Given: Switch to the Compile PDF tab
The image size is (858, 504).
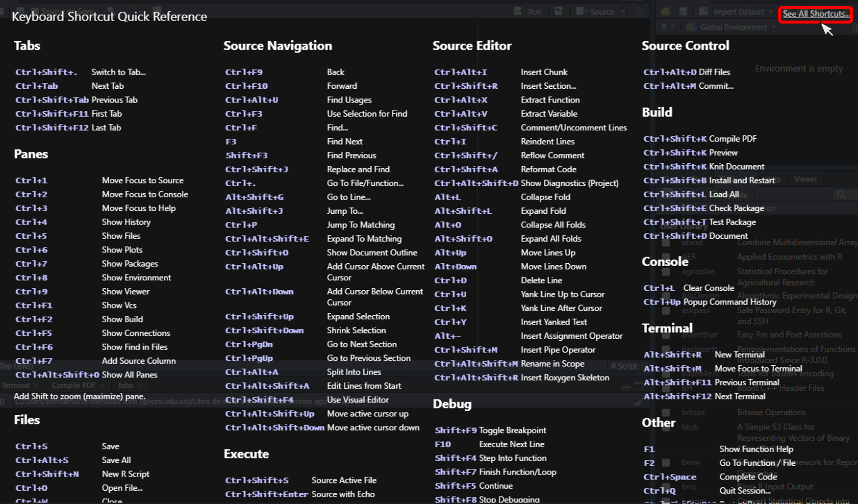Looking at the screenshot, I should pyautogui.click(x=74, y=385).
